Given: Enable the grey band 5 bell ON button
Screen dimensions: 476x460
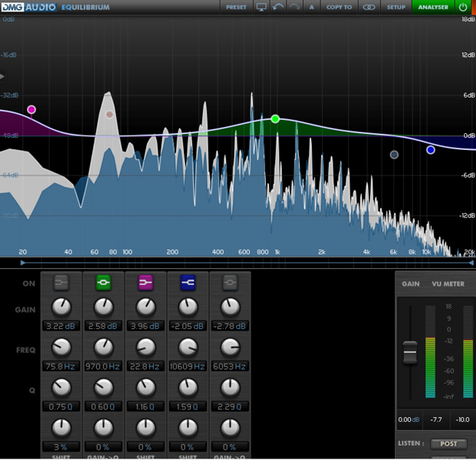Looking at the screenshot, I should click(x=230, y=282).
